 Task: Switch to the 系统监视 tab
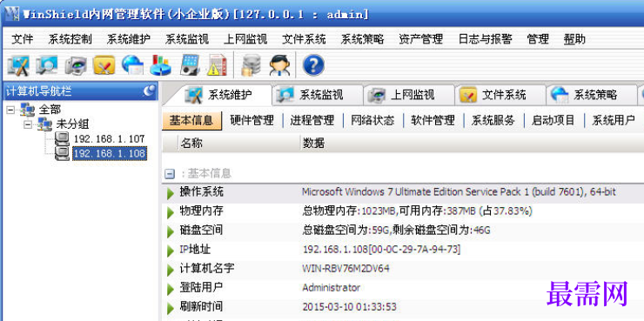pos(318,95)
